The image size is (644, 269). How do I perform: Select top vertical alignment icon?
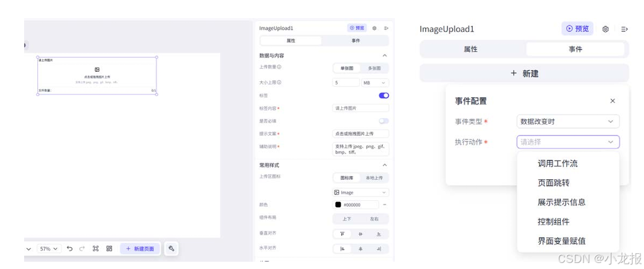342,234
